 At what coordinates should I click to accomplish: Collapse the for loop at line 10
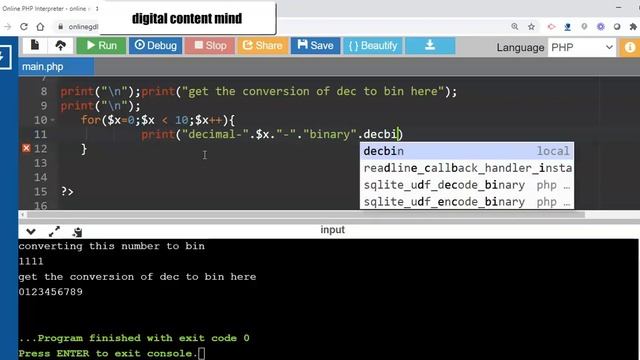[53, 120]
